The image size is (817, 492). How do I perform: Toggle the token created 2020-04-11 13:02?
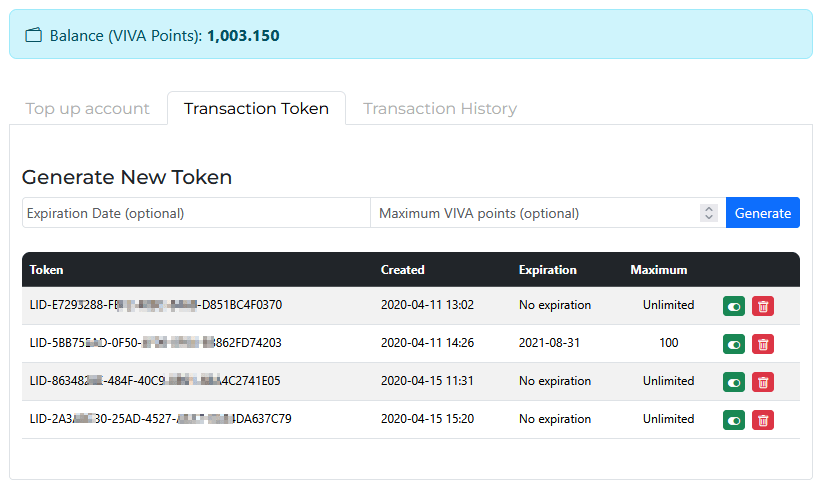click(734, 306)
